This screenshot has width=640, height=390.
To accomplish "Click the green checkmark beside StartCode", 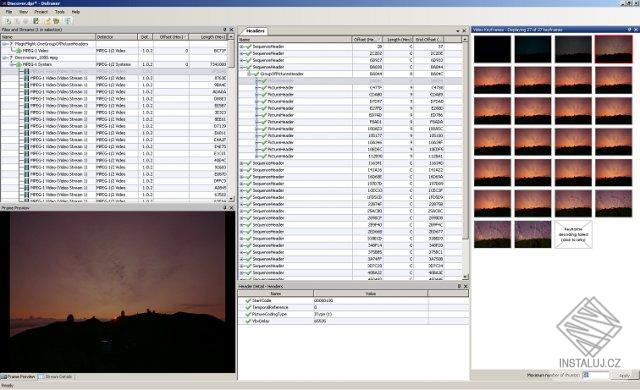I will click(x=248, y=300).
